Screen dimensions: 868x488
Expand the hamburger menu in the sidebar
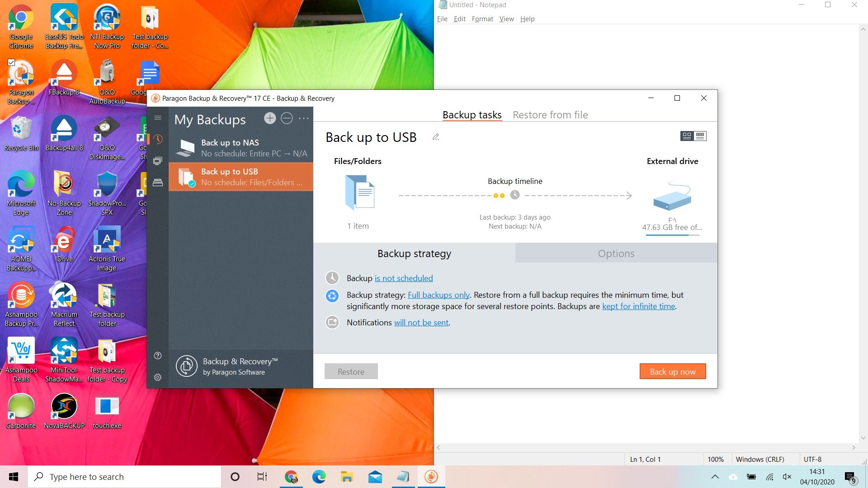point(158,117)
